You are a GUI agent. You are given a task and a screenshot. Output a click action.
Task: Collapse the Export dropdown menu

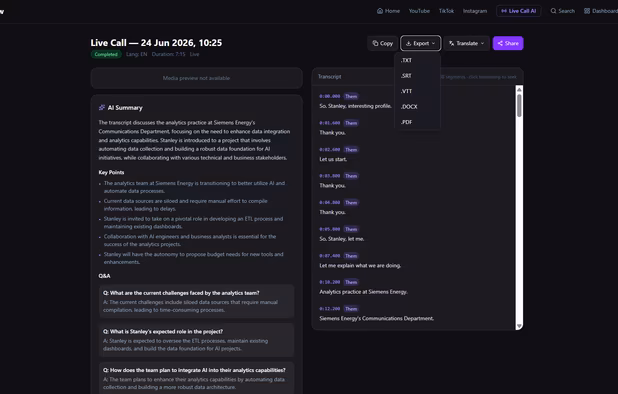pos(421,43)
